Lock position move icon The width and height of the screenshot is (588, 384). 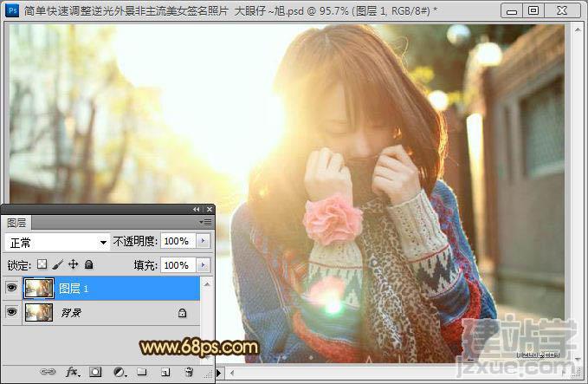(x=74, y=264)
